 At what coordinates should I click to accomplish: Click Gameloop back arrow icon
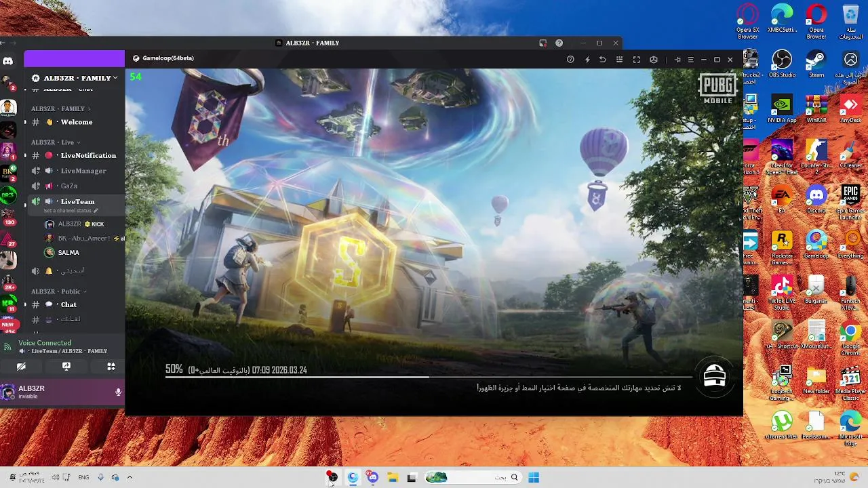click(x=602, y=60)
